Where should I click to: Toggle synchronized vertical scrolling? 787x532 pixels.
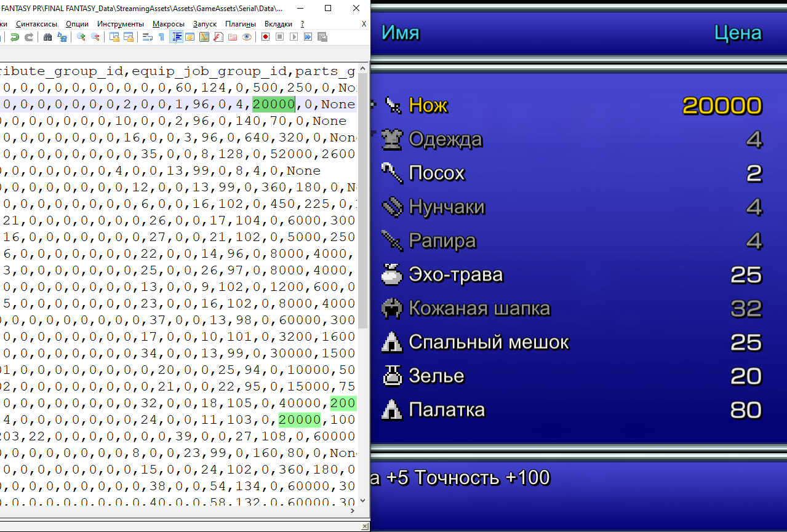pyautogui.click(x=114, y=37)
